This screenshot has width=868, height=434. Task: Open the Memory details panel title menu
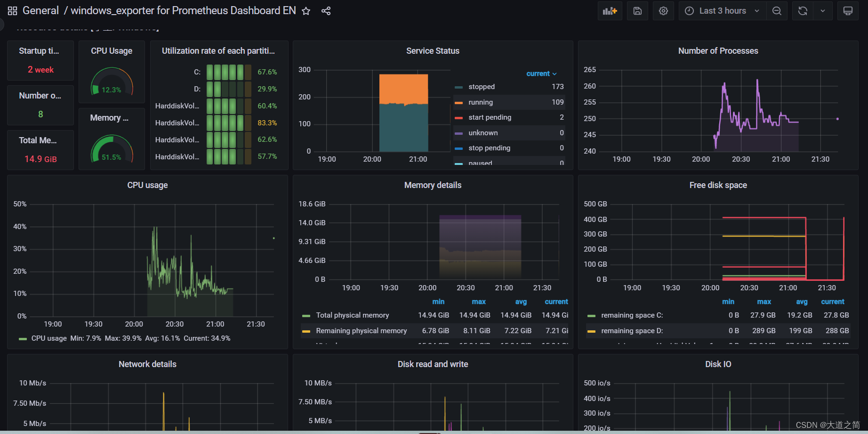click(x=432, y=185)
